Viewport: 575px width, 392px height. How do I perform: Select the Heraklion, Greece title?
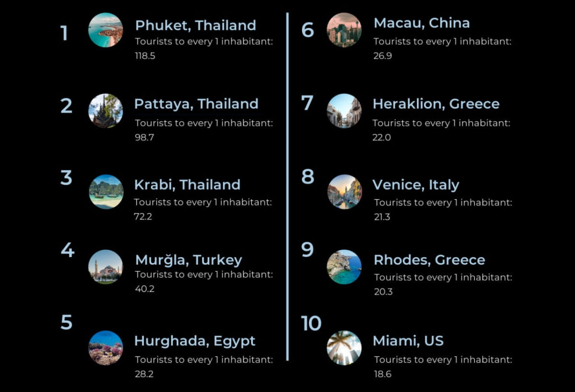(x=436, y=104)
